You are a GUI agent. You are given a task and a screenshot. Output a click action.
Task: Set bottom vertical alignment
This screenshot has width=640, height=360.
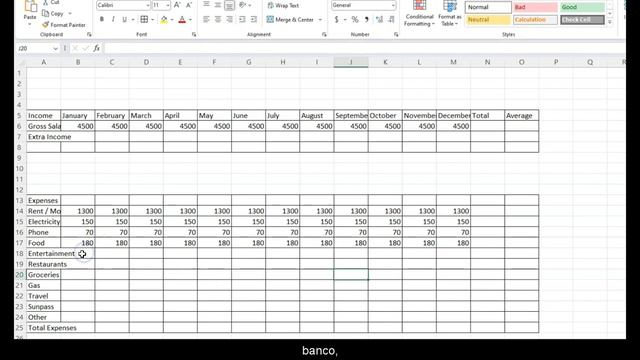230,5
